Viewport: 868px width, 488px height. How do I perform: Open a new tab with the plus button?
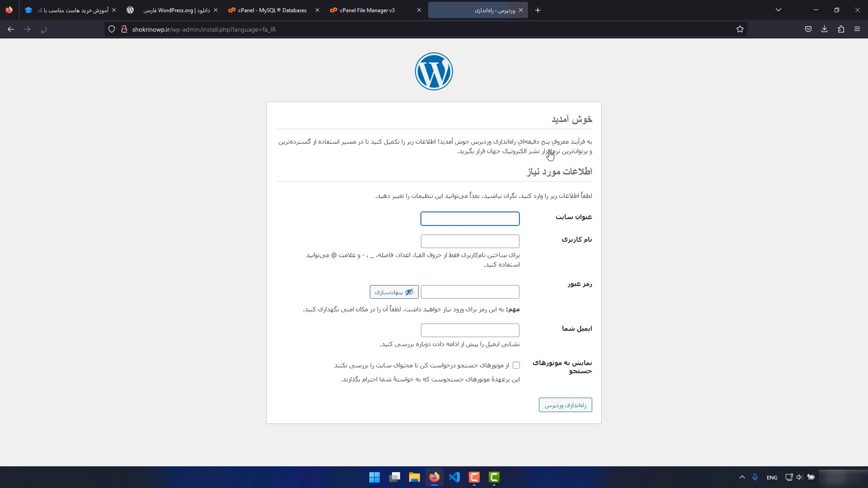click(538, 10)
